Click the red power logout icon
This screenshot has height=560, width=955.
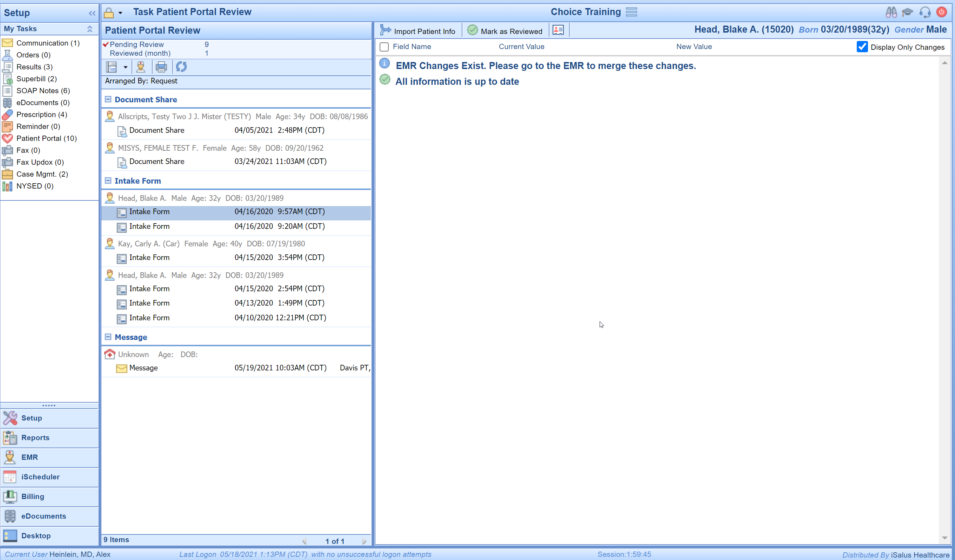(x=941, y=12)
